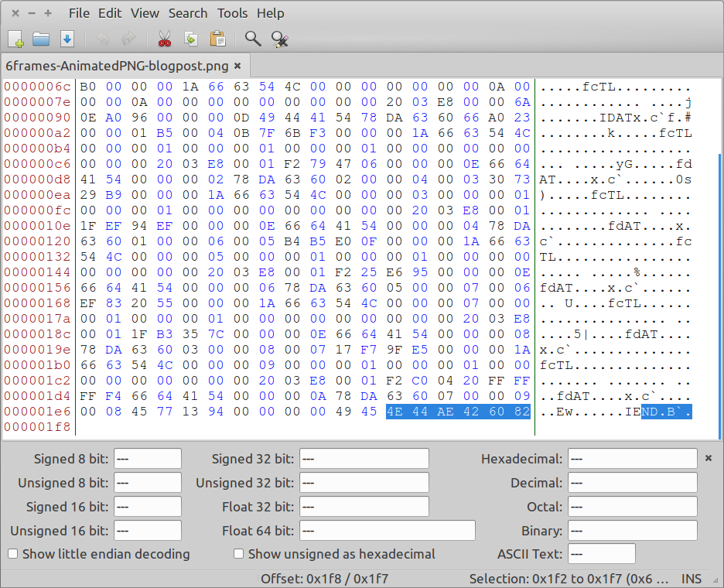Cut selected bytes with the scissors icon
The image size is (724, 588).
(x=164, y=39)
